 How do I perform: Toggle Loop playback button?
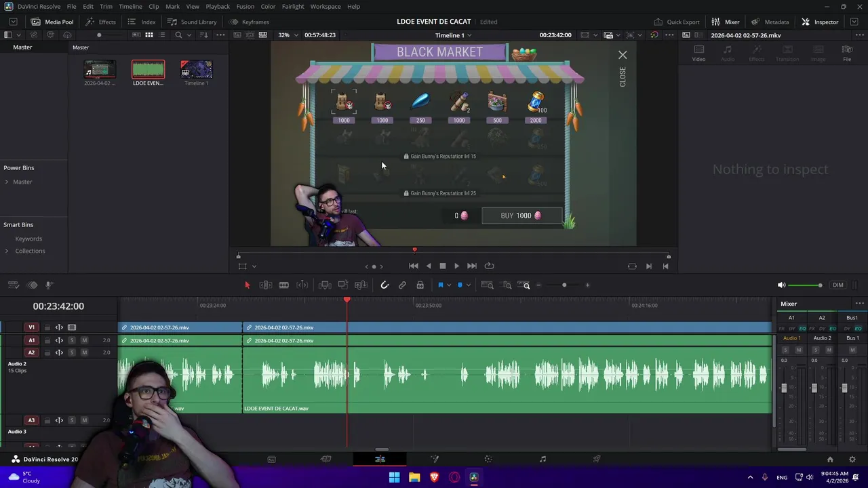pos(489,266)
